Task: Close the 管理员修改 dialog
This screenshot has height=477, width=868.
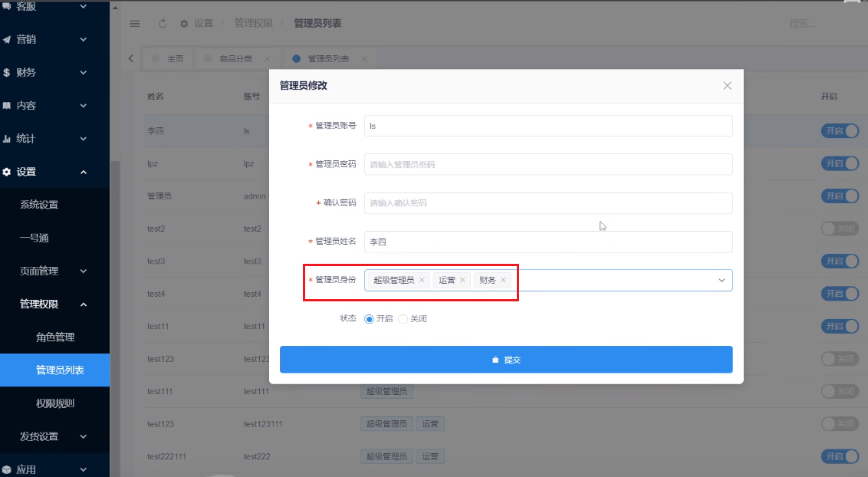Action: point(728,86)
